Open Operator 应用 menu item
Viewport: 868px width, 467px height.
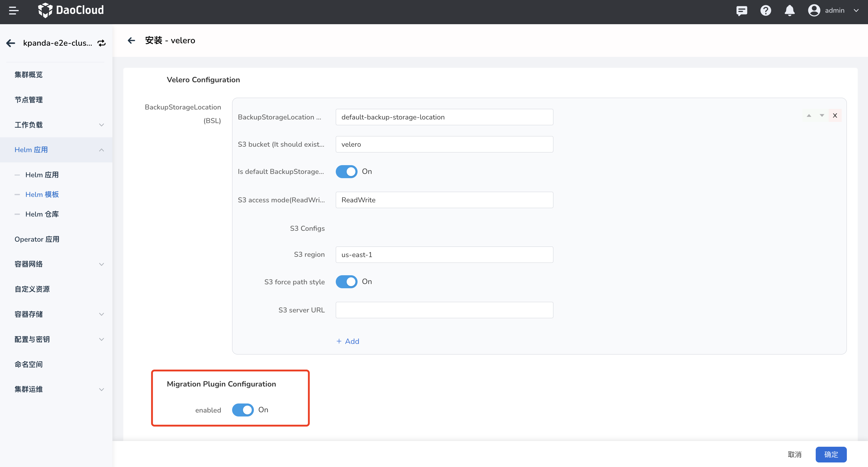coord(37,239)
